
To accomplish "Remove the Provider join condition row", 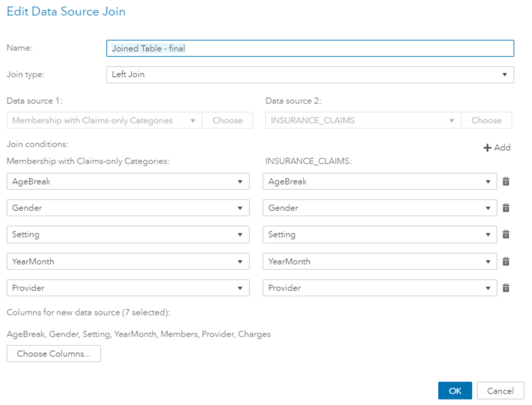I will coord(506,288).
